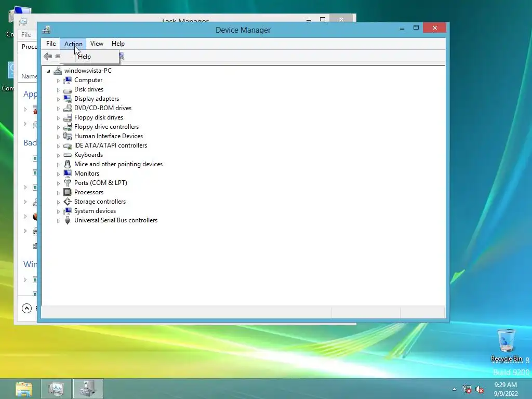Viewport: 532px width, 399px height.
Task: Open the File menu in Task Manager
Action: (26, 34)
